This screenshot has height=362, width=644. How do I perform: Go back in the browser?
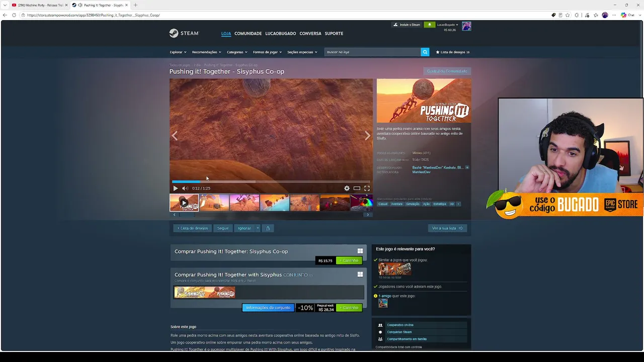5,15
